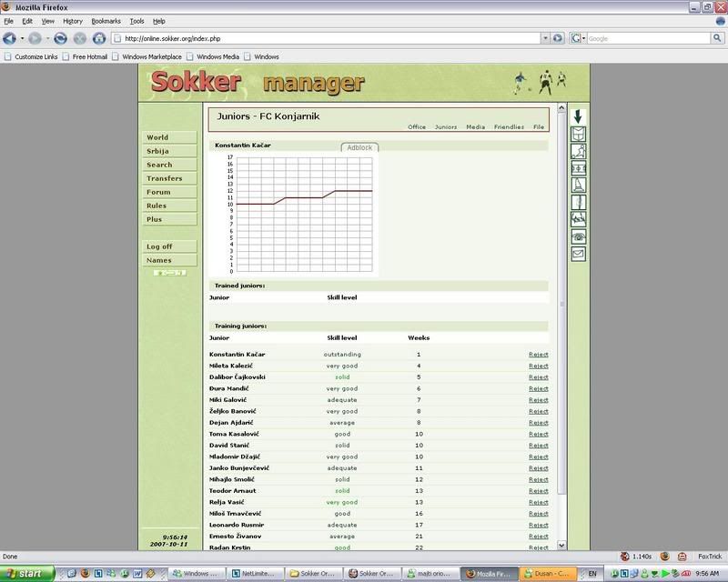The width and height of the screenshot is (728, 582).
Task: Open the View menu
Action: [48, 21]
